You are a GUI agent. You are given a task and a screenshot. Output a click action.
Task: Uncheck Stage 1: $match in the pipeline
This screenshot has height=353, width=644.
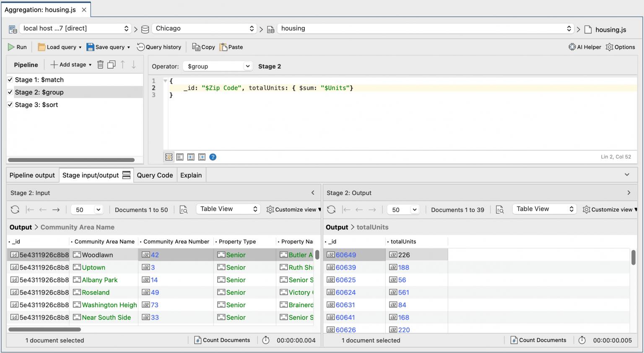click(x=10, y=79)
